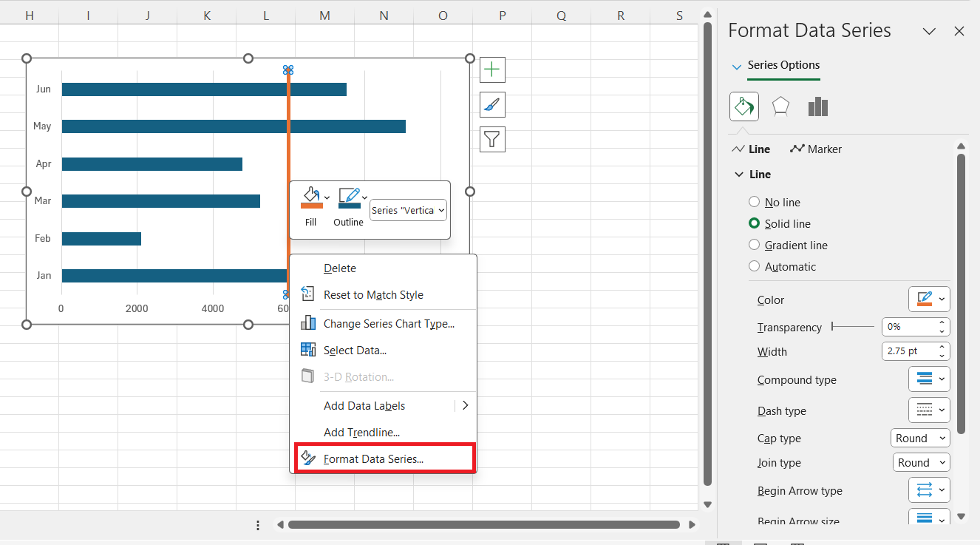The width and height of the screenshot is (980, 545).
Task: Choose Format Data Series menu entry
Action: pos(384,458)
